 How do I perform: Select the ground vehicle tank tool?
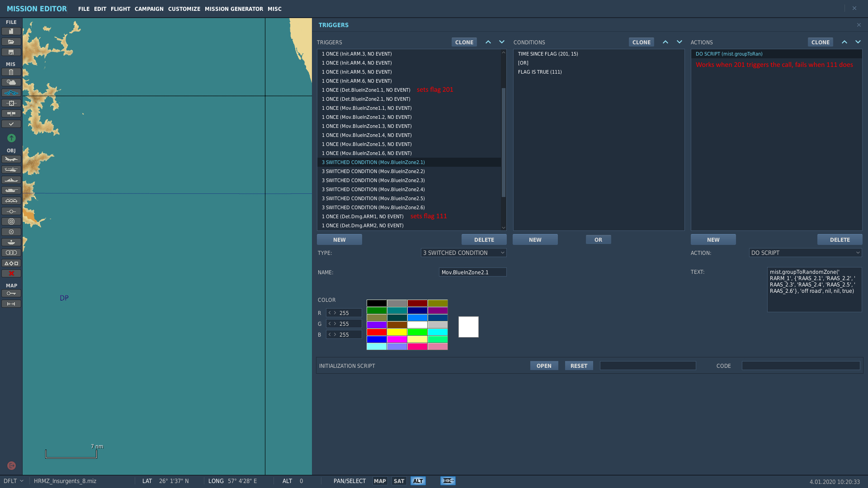[11, 190]
